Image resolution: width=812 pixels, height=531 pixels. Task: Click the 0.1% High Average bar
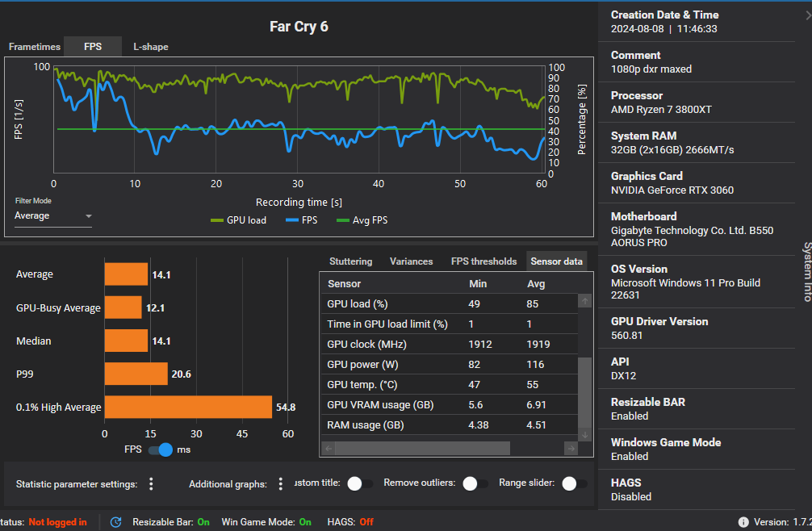[x=189, y=407]
